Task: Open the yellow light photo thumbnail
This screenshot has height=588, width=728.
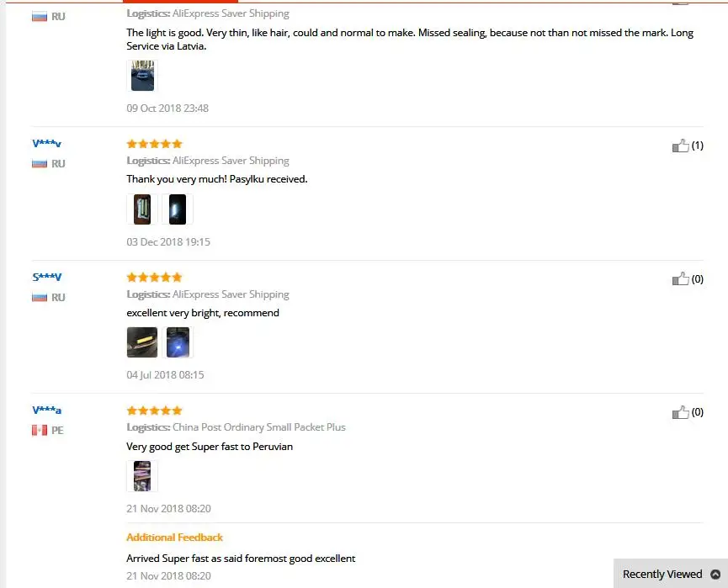Action: point(142,342)
